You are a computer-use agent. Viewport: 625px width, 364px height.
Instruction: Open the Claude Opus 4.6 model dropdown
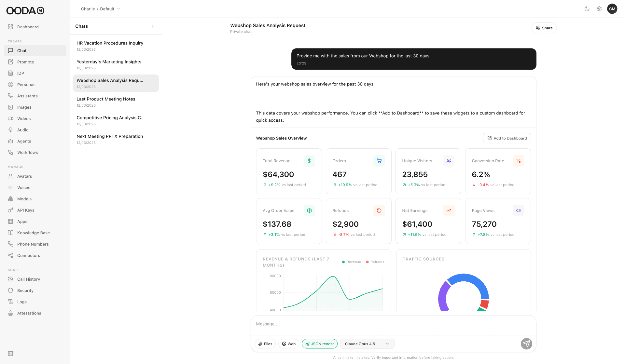pyautogui.click(x=367, y=344)
